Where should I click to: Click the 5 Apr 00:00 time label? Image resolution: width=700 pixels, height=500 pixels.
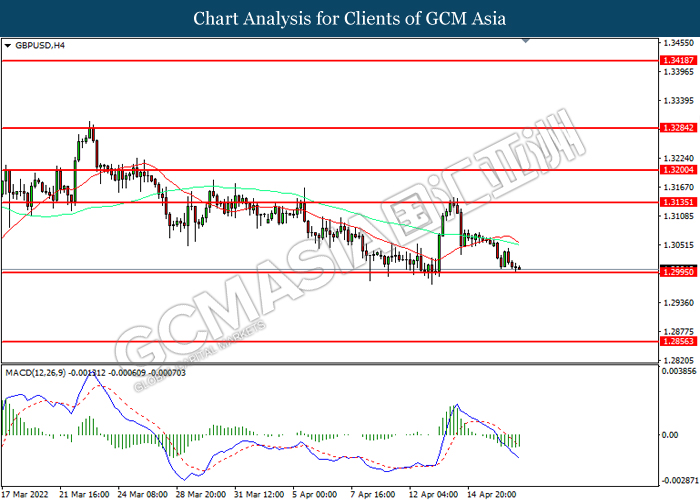tap(315, 494)
